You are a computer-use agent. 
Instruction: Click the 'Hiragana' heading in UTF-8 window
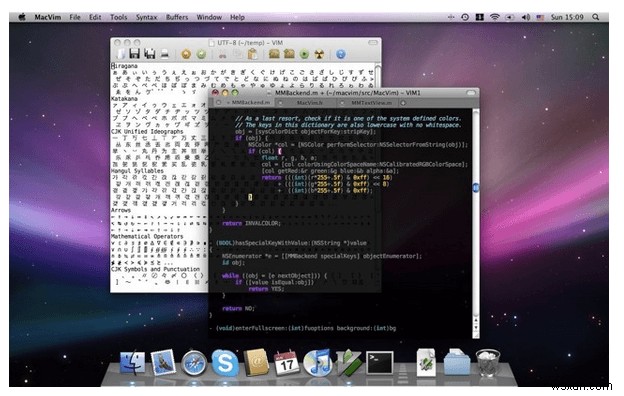tap(124, 66)
